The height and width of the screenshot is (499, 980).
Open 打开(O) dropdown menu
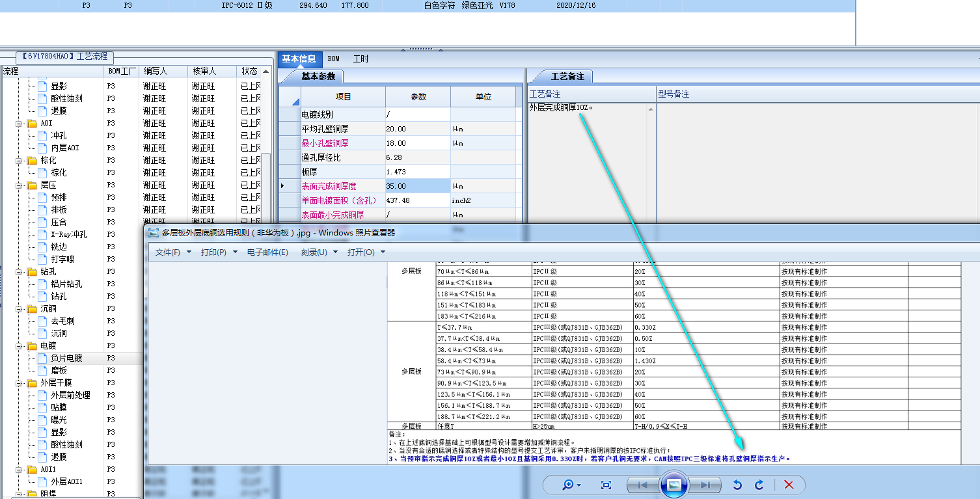pos(366,252)
